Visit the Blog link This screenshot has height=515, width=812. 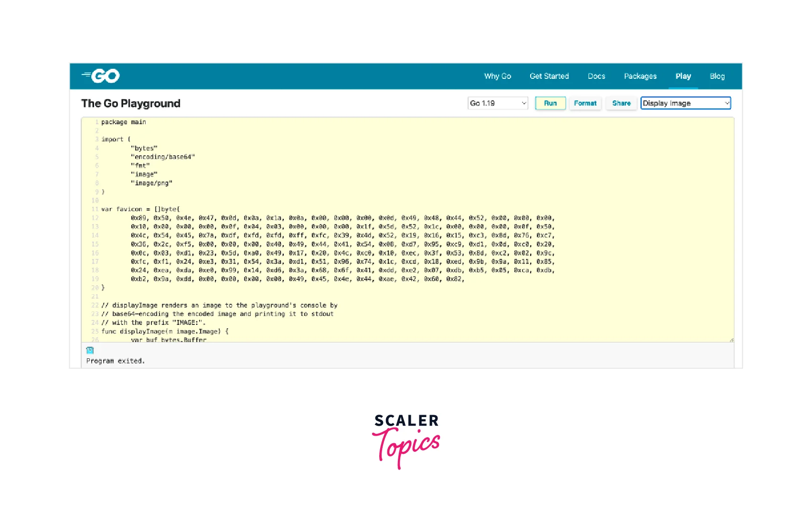point(717,76)
